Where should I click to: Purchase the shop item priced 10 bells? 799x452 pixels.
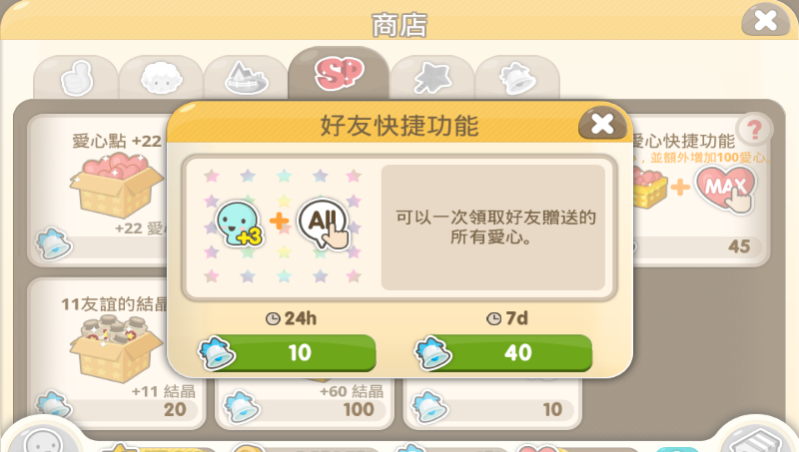[x=492, y=403]
